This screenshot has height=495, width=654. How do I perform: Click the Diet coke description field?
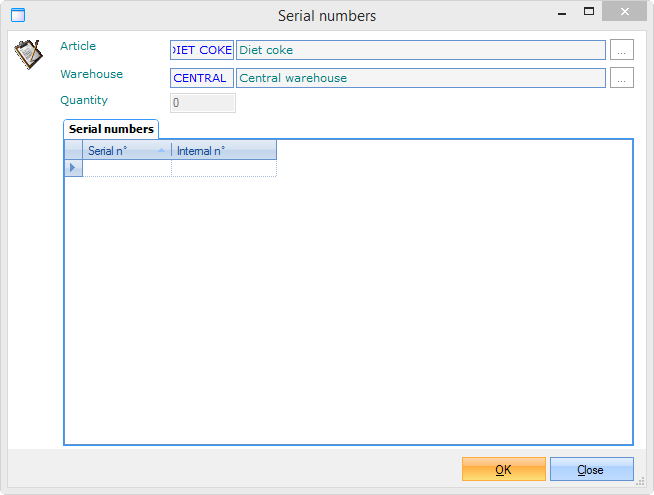point(420,50)
